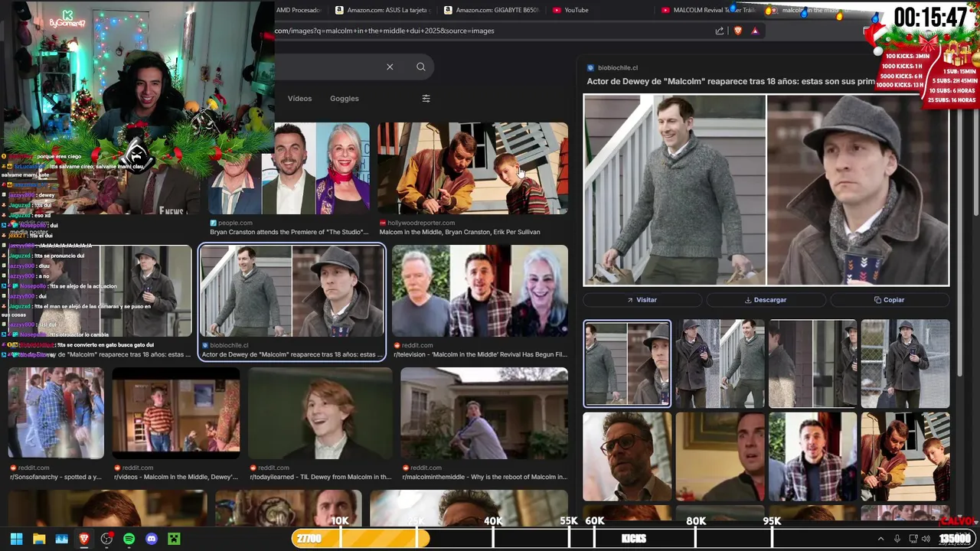Open selected biobiochile.cl result image

(x=292, y=291)
